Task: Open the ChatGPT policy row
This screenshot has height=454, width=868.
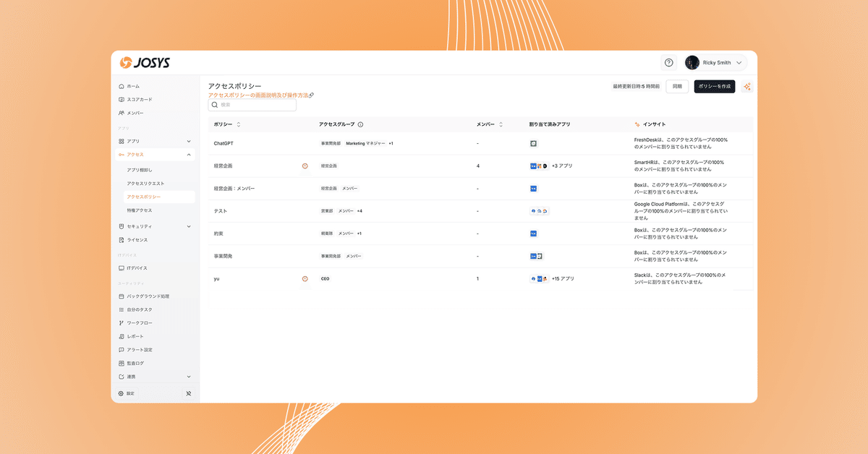Action: [480, 143]
